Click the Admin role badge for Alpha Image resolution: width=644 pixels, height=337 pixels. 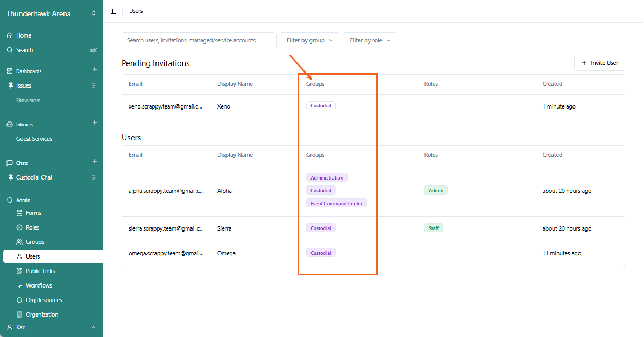click(x=435, y=190)
